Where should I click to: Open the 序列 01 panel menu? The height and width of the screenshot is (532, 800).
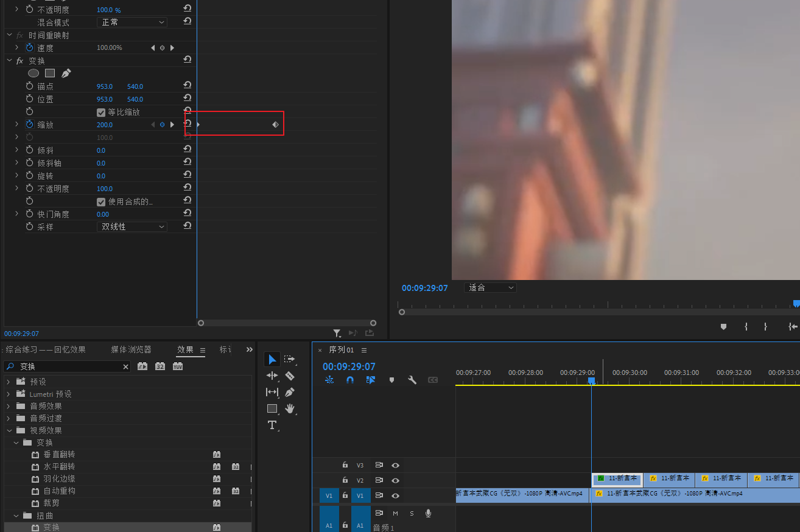pos(364,350)
